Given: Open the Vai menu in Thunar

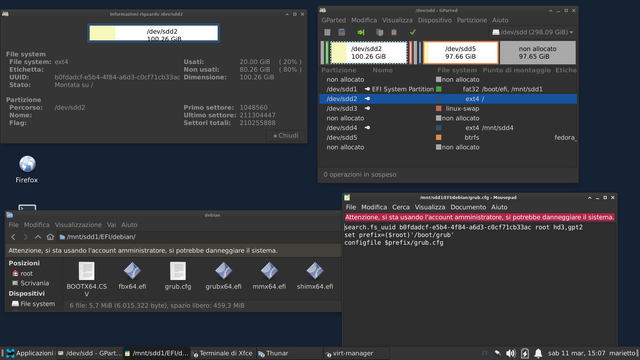Looking at the screenshot, I should coord(111,225).
